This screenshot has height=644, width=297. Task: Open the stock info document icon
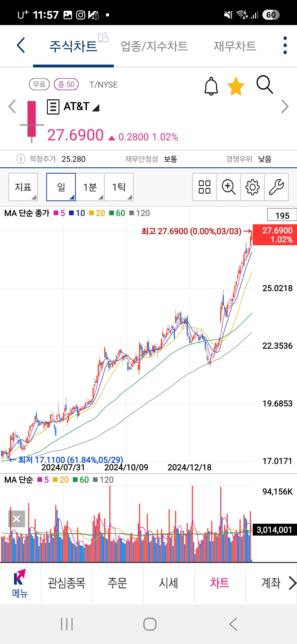[53, 107]
